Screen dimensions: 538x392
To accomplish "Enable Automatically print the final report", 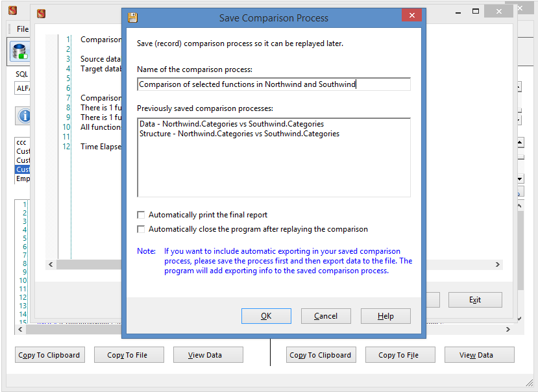I will (141, 215).
